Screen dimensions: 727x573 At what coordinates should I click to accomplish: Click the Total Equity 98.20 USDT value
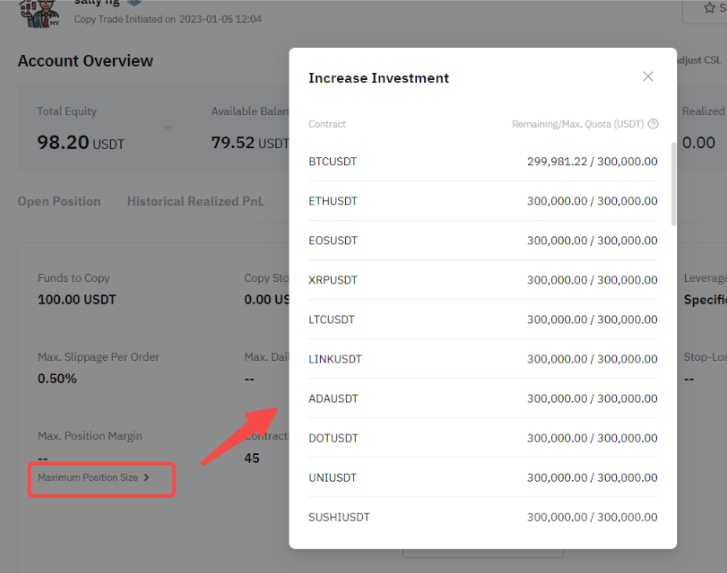pos(80,143)
